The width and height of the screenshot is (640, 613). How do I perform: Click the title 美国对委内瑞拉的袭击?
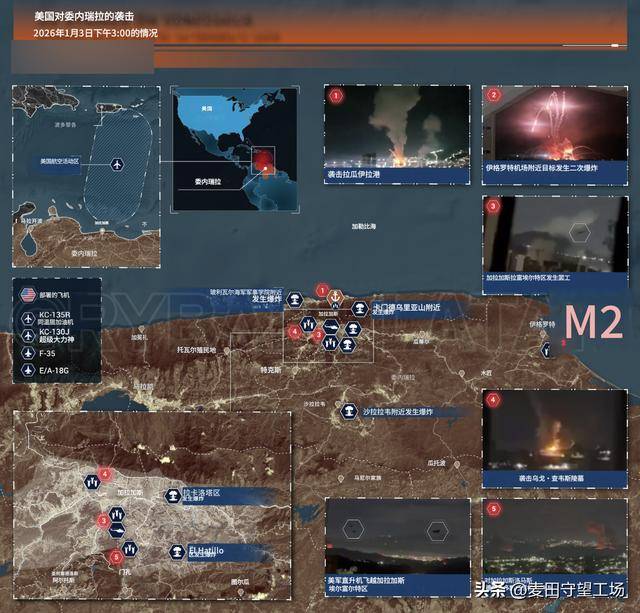tap(81, 18)
